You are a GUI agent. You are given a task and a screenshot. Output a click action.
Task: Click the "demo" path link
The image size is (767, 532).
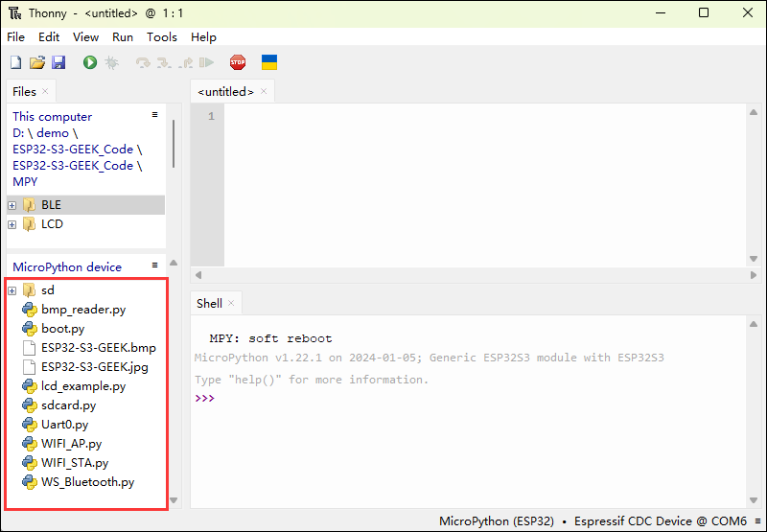pos(53,133)
